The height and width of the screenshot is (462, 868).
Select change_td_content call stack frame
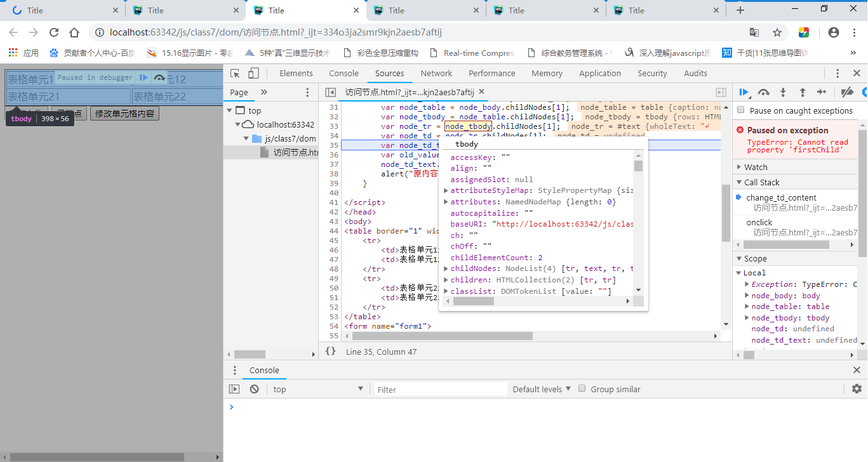coord(796,202)
